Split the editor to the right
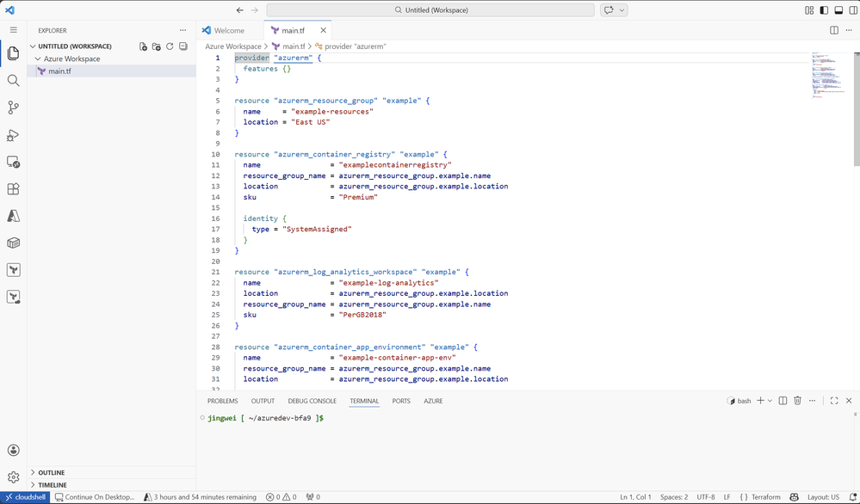The height and width of the screenshot is (504, 860). 833,31
